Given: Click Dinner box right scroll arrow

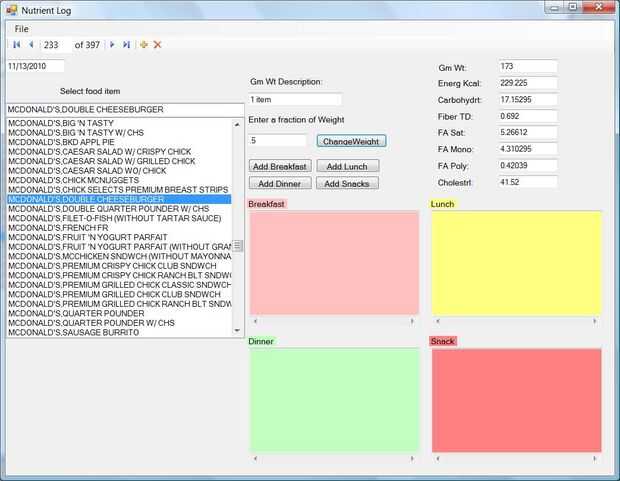Looking at the screenshot, I should point(412,459).
